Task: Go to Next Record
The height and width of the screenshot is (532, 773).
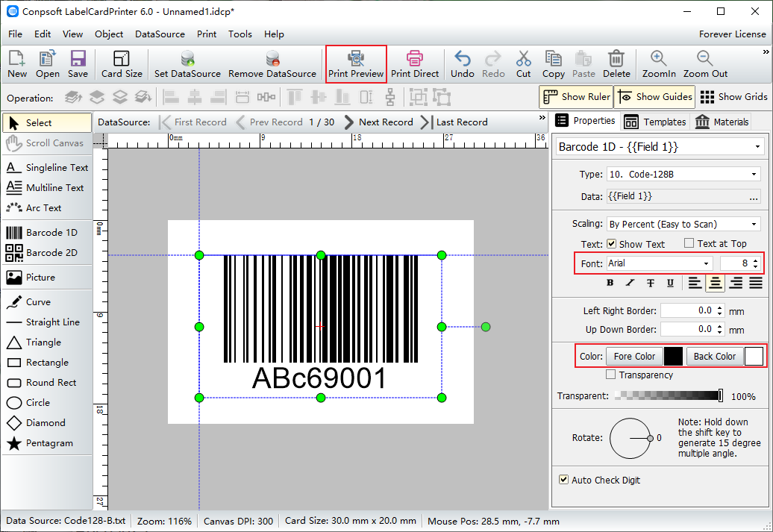Action: click(378, 122)
